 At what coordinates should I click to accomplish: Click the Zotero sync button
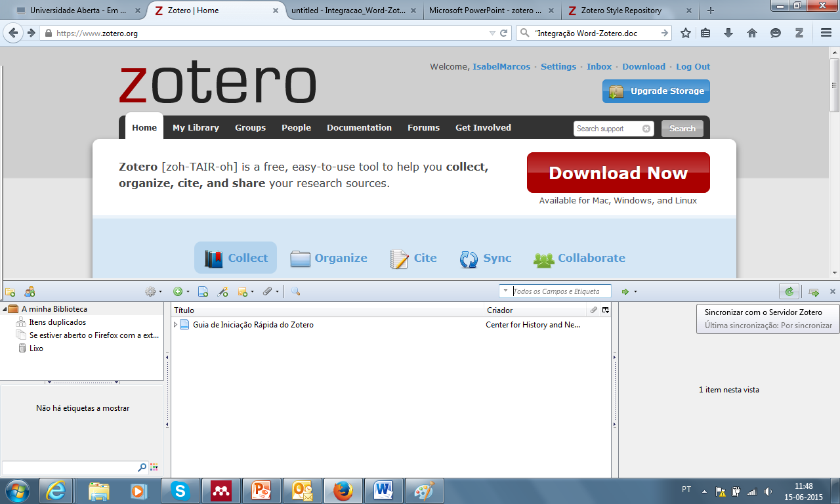789,291
